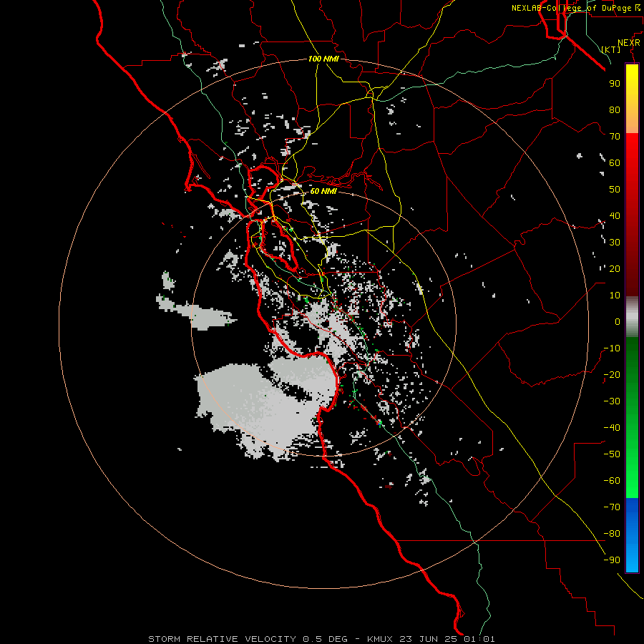The height and width of the screenshot is (644, 644).
Task: Select the -90 value on the velocity scale
Action: point(612,560)
